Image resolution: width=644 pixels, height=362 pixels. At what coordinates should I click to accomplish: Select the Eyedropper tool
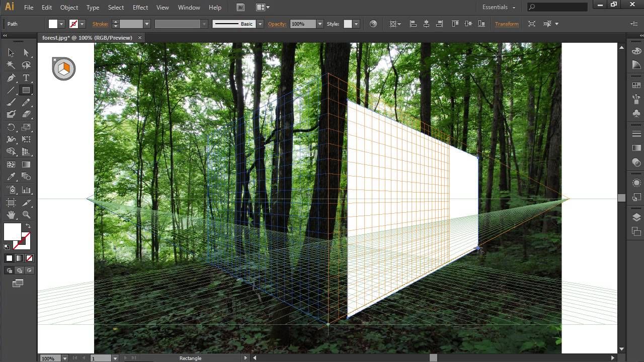11,177
